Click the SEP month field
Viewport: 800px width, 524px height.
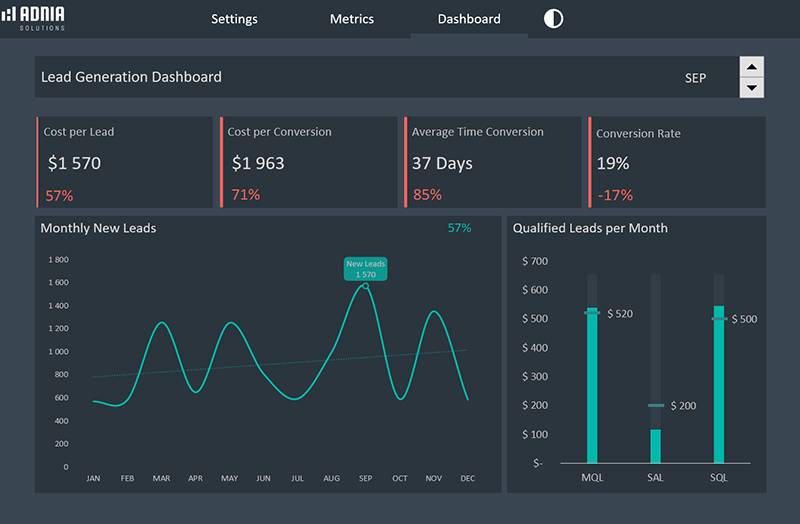tap(695, 78)
